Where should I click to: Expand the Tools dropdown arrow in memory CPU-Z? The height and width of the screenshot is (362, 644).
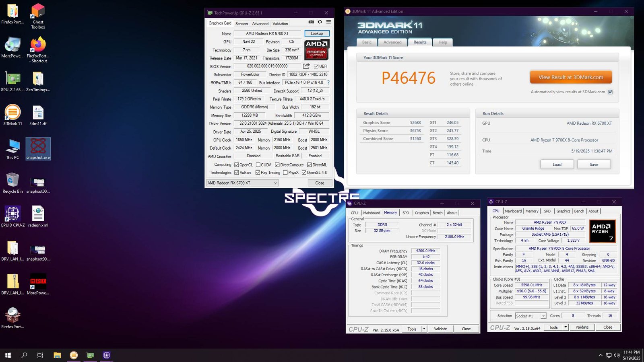click(424, 329)
